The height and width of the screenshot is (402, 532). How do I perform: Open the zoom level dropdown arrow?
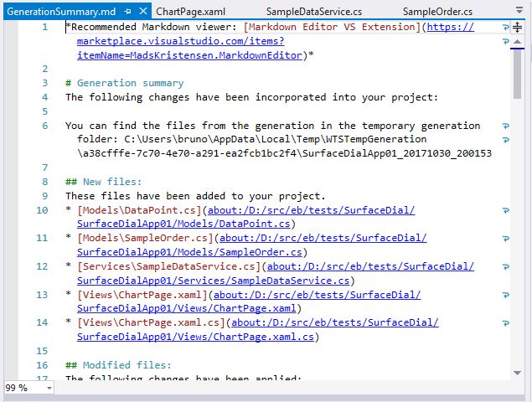point(49,388)
